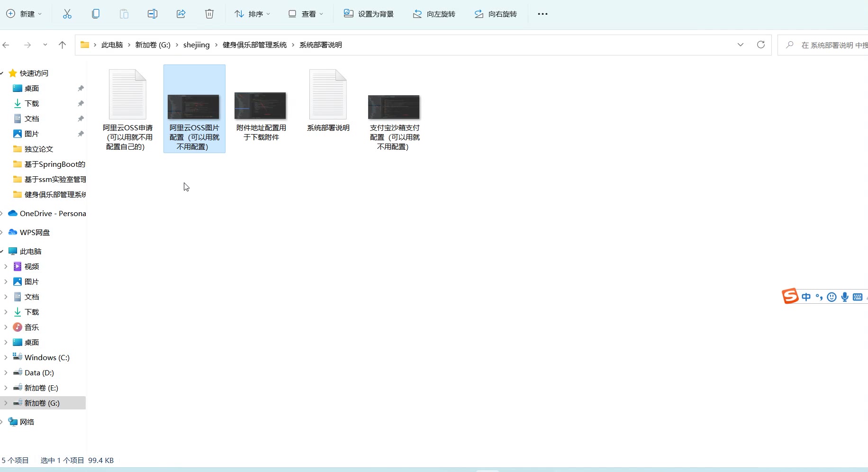Open 下载 under quick access

32,104
